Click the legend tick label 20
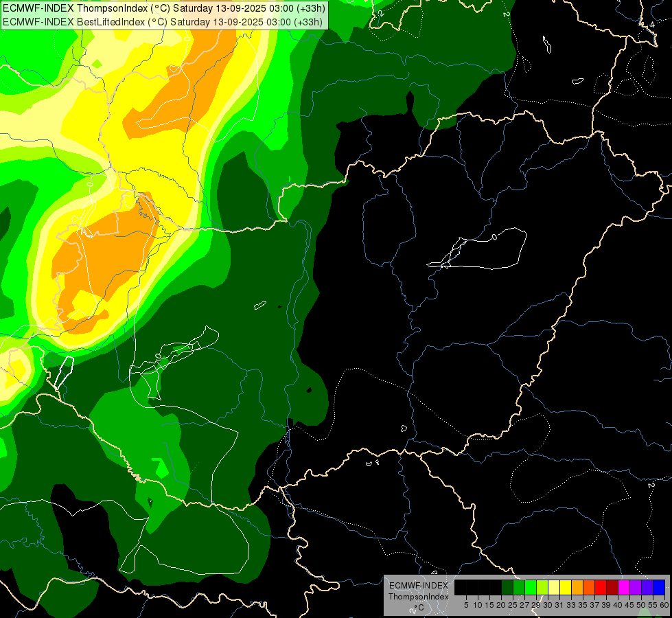The width and height of the screenshot is (672, 618). [501, 605]
